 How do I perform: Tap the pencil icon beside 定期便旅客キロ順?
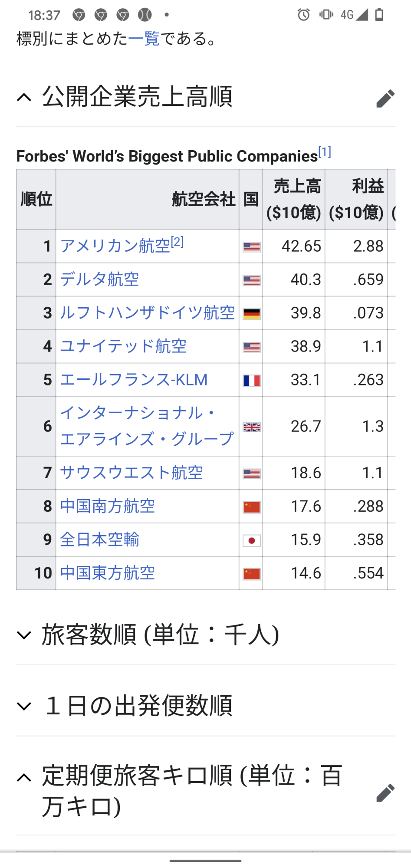[385, 792]
